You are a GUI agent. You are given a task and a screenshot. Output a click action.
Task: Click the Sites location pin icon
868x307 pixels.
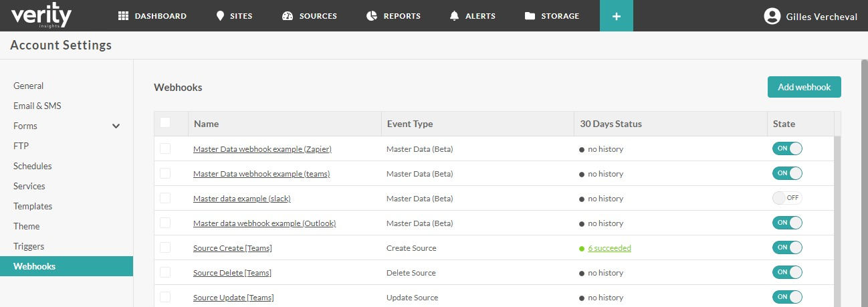220,16
